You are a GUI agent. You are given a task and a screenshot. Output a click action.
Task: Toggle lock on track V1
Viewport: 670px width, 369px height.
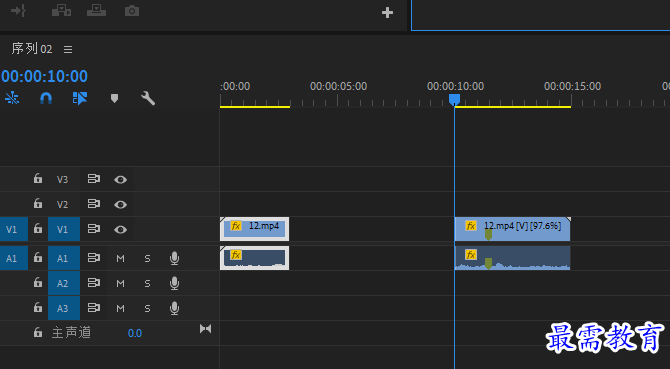38,228
